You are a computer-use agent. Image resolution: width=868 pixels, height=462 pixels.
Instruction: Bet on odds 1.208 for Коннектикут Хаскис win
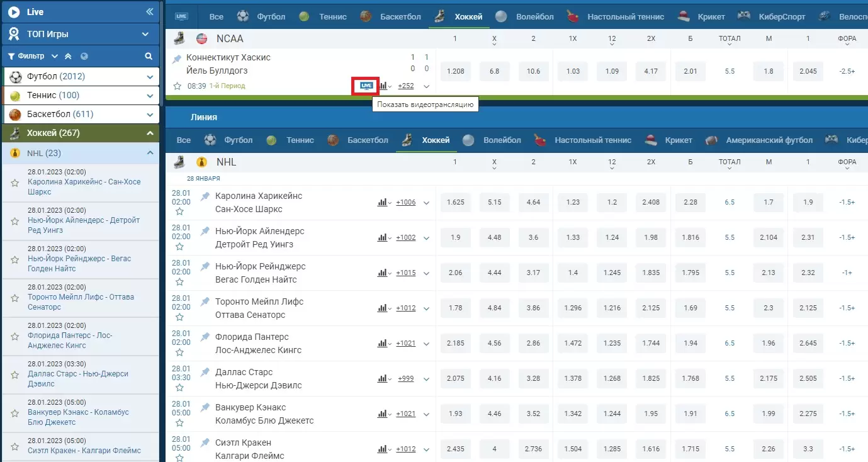pyautogui.click(x=455, y=71)
